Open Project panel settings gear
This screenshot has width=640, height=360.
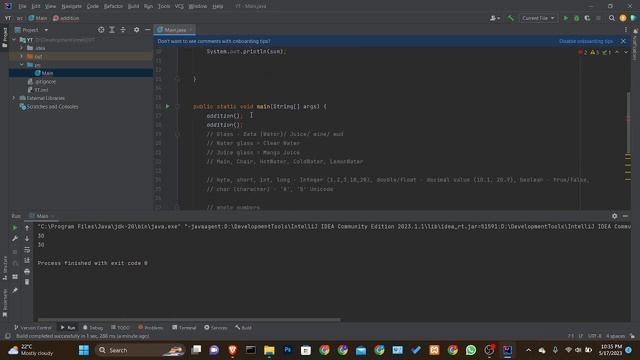(136, 30)
